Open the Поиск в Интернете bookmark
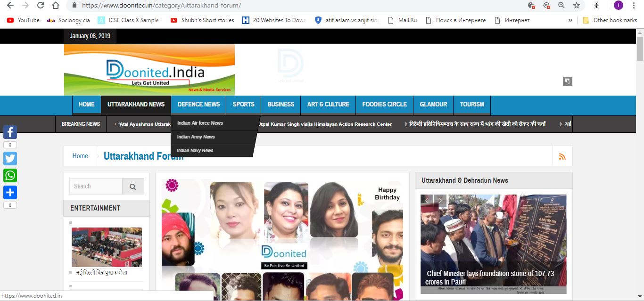Screen dimensions: 644x301 pos(455,20)
